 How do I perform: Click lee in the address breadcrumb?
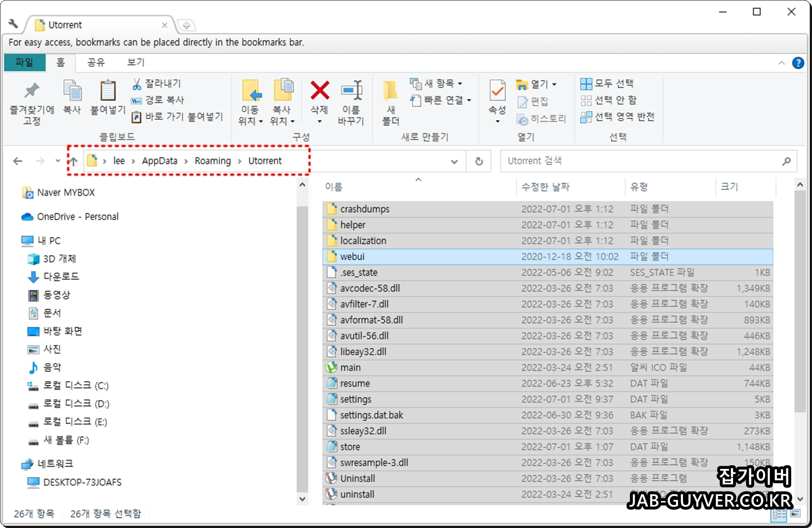[x=119, y=161]
